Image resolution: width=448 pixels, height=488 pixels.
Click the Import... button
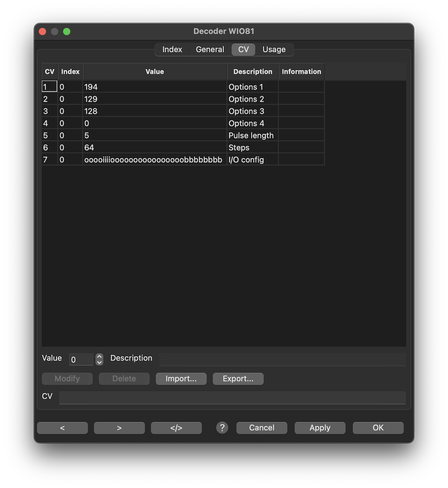tap(181, 379)
